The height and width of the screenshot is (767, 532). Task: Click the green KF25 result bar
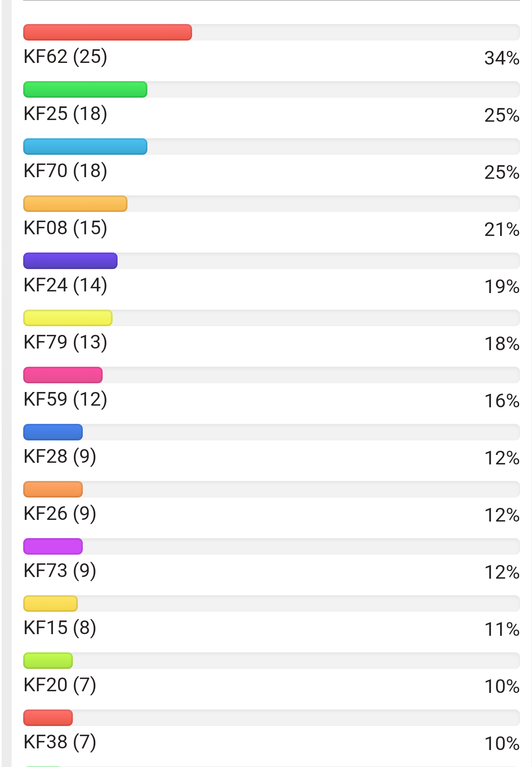click(85, 89)
